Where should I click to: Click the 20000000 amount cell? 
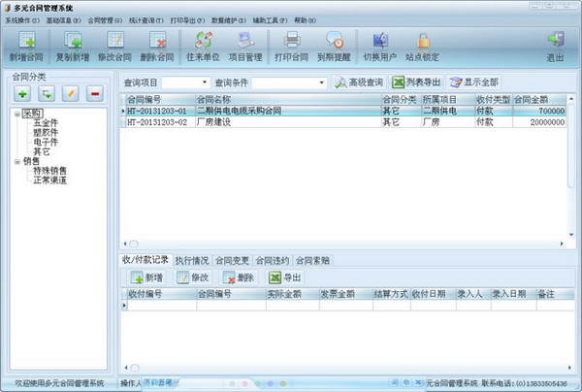pos(539,122)
